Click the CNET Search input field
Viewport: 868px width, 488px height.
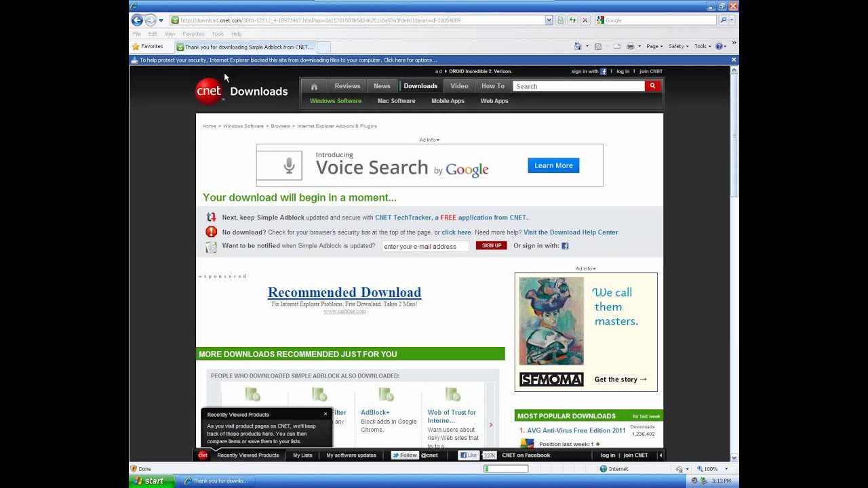[578, 86]
